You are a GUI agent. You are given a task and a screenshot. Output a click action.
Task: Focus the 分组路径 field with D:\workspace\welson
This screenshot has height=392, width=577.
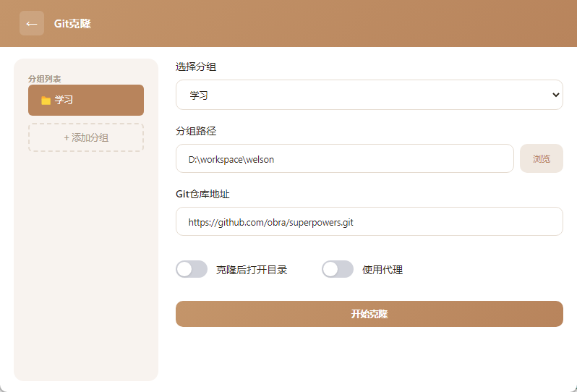[345, 158]
